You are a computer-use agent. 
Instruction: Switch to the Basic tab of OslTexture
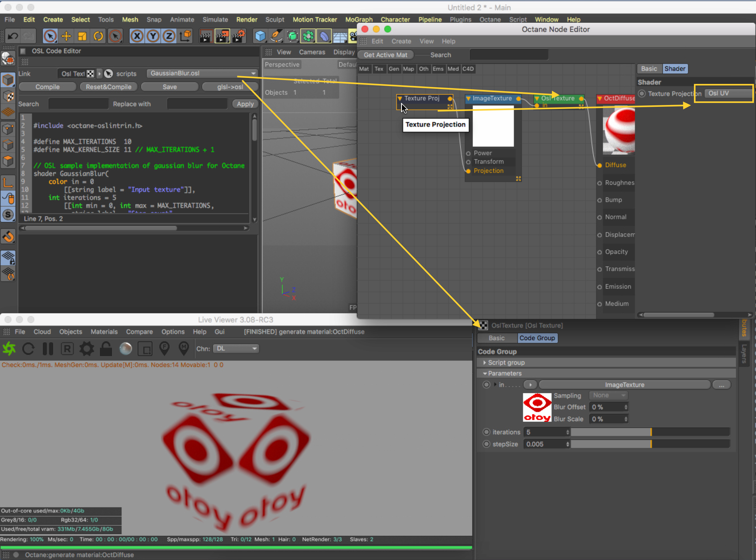(x=496, y=338)
